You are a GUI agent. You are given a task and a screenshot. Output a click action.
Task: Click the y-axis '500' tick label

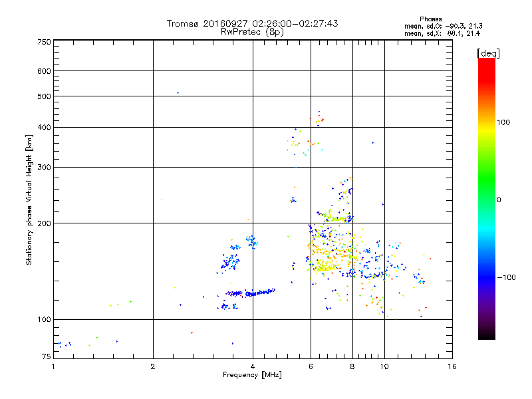[x=45, y=96]
